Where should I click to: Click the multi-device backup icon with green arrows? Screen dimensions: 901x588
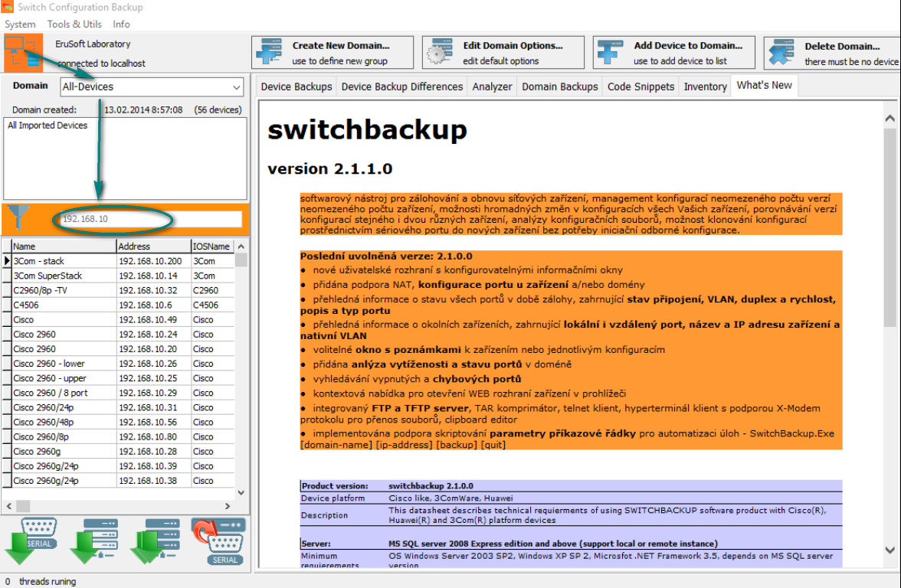(156, 541)
